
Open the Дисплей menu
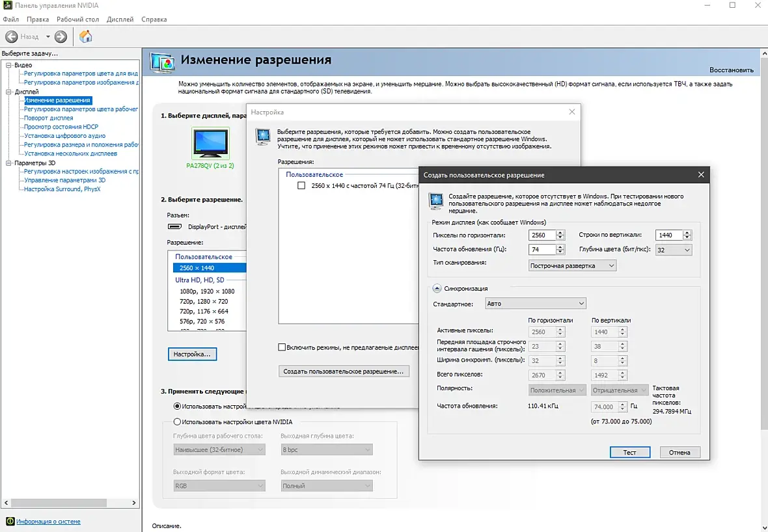click(120, 19)
